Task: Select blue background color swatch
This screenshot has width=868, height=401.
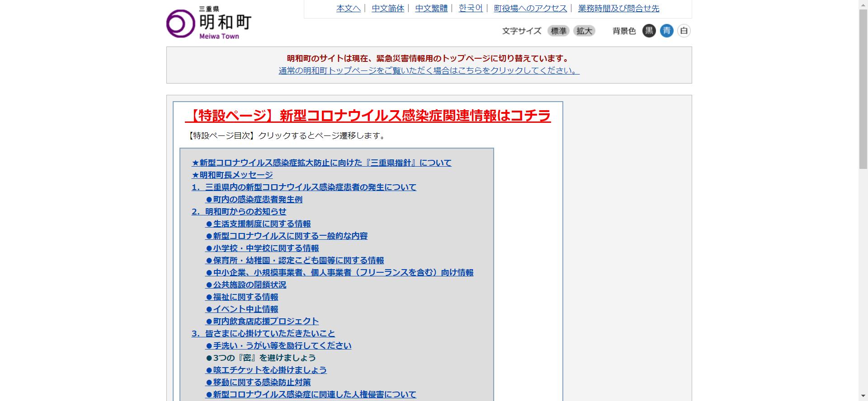Action: coord(666,31)
